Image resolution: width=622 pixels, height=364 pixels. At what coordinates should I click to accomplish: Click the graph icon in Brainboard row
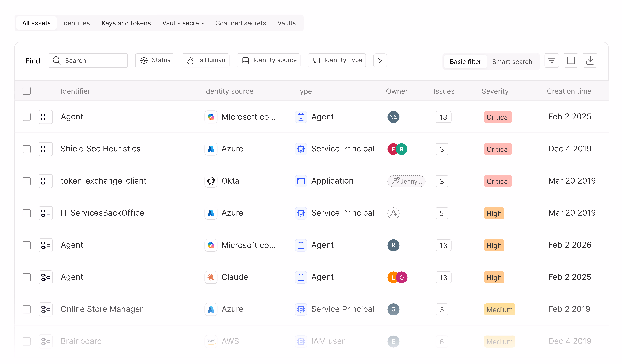pyautogui.click(x=46, y=342)
